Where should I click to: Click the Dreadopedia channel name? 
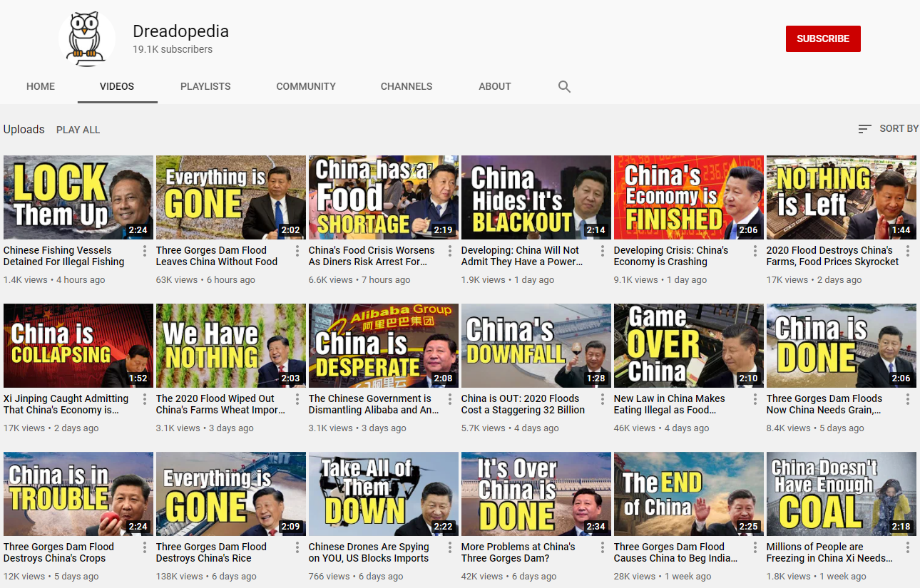180,31
